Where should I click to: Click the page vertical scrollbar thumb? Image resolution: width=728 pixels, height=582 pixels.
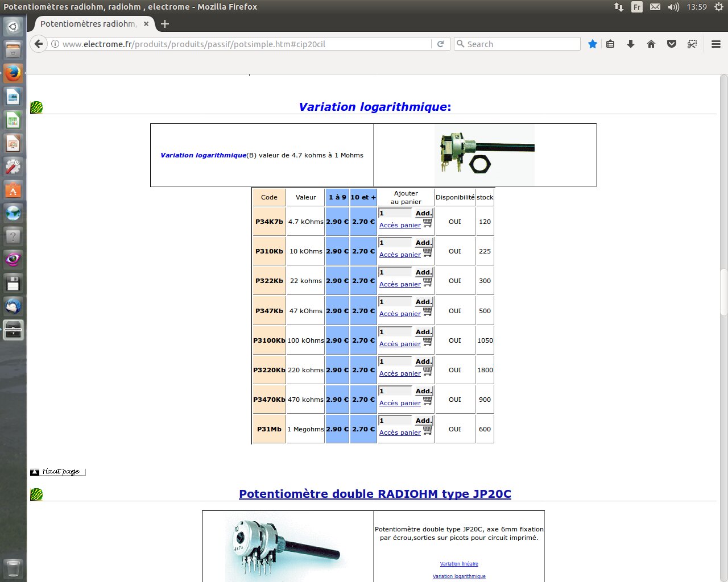pyautogui.click(x=723, y=292)
